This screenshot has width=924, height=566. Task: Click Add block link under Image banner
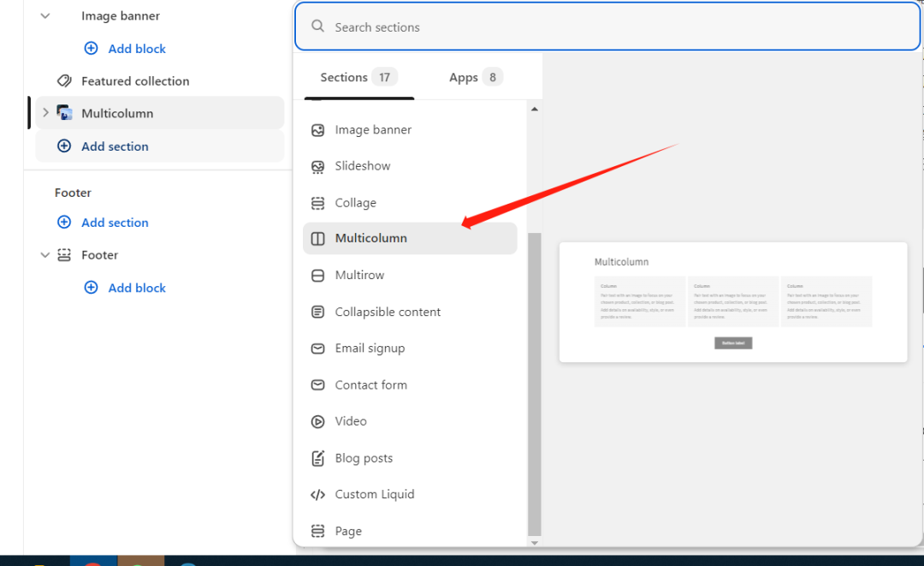[x=137, y=49]
